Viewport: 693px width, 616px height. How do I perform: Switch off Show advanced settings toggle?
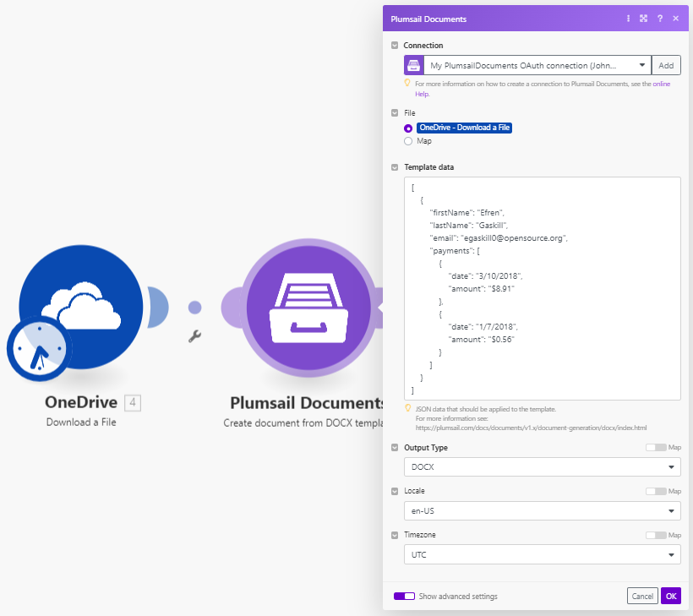coord(404,596)
